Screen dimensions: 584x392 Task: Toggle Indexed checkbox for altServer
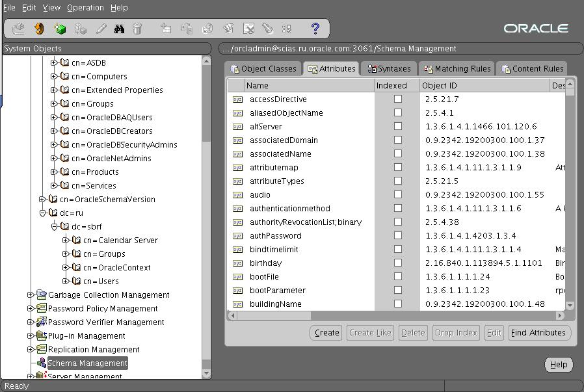(398, 126)
